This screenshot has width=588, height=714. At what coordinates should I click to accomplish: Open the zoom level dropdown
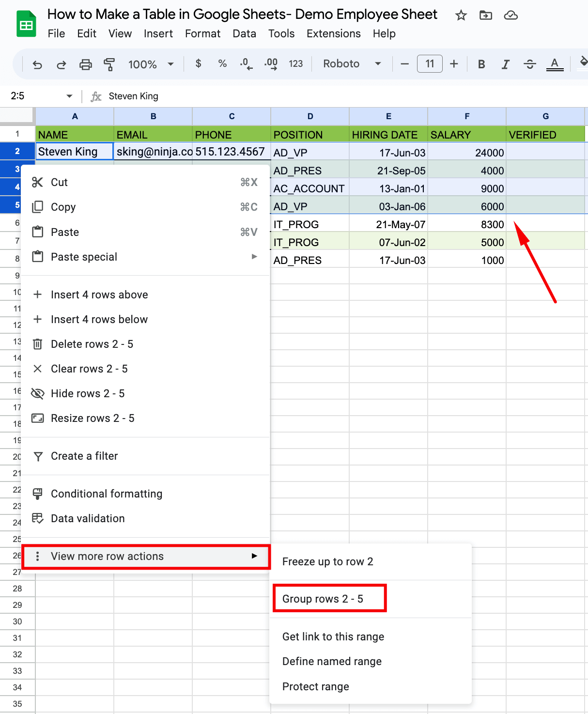[x=149, y=63]
